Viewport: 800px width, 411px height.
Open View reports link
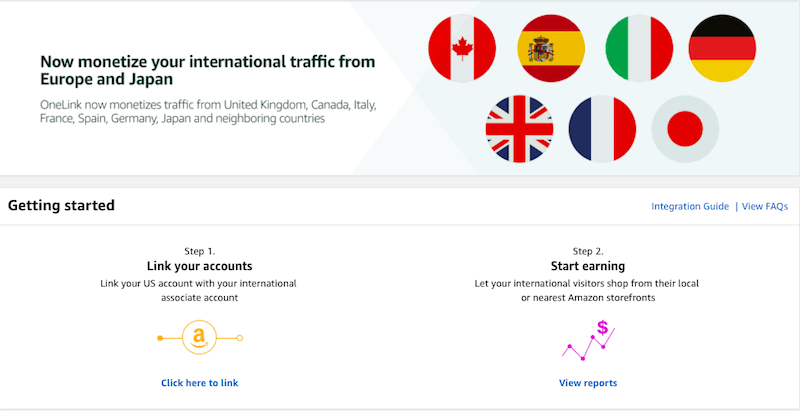(x=588, y=383)
